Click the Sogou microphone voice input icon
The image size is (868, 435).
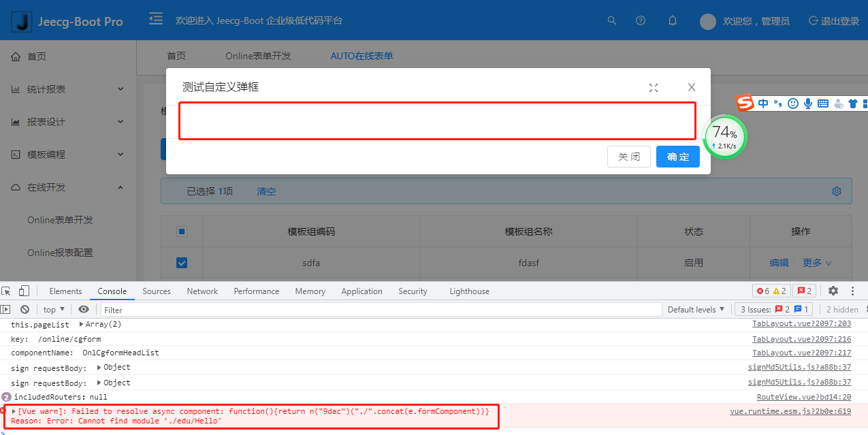tap(808, 103)
